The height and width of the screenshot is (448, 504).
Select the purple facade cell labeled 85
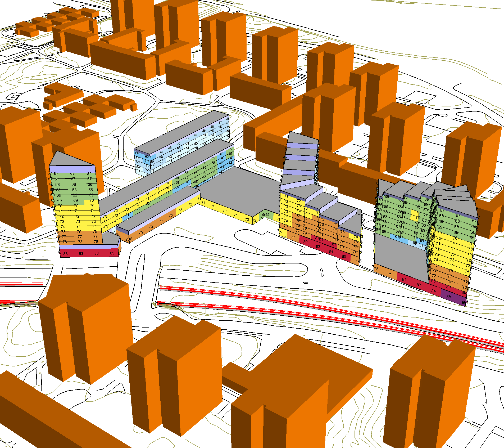click(453, 297)
